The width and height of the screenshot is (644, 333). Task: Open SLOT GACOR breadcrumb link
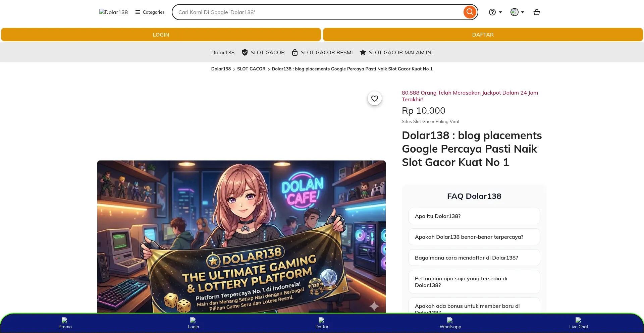(x=251, y=69)
